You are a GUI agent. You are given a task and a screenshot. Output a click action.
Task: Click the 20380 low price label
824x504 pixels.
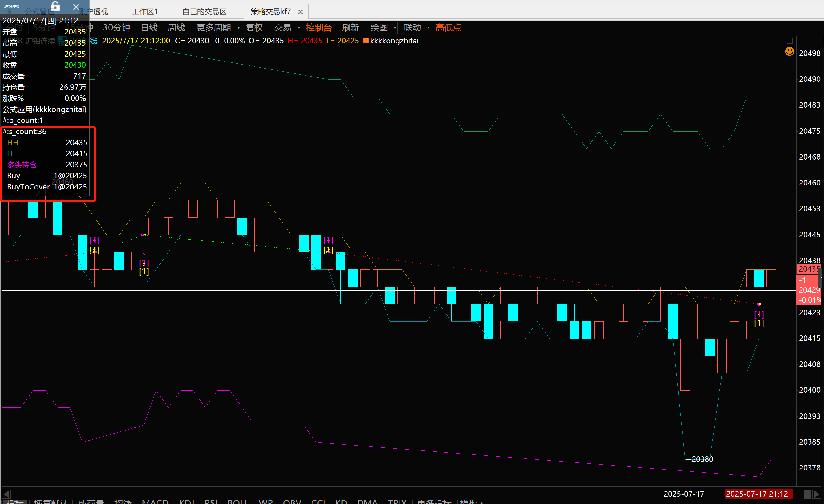click(x=702, y=459)
